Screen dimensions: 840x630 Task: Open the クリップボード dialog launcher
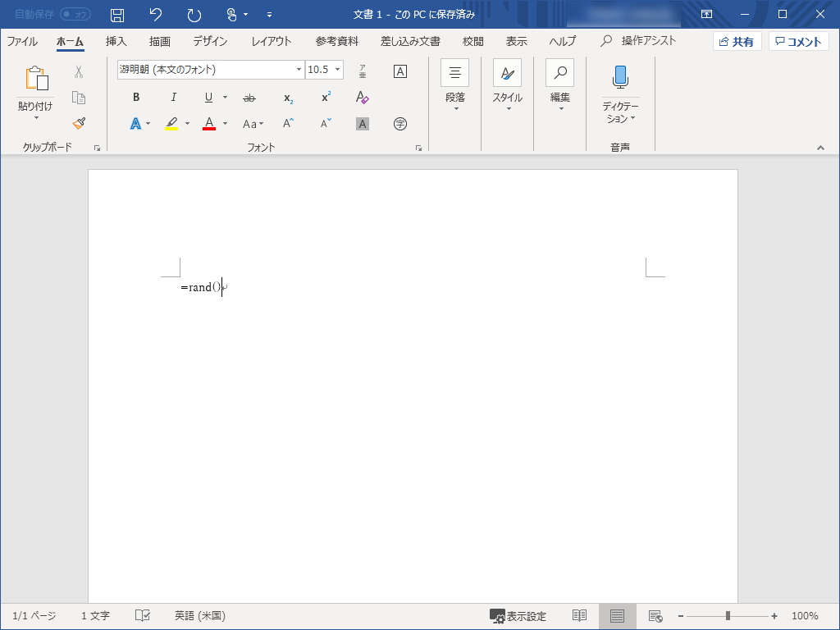[98, 148]
